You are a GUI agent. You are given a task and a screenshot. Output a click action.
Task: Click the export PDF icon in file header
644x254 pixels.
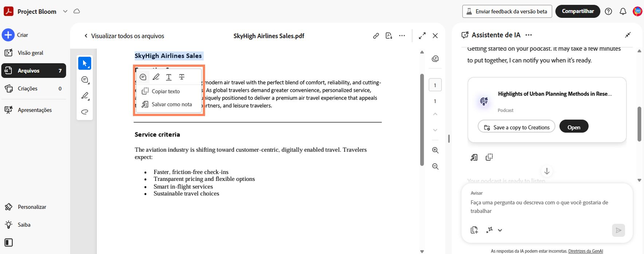(389, 36)
